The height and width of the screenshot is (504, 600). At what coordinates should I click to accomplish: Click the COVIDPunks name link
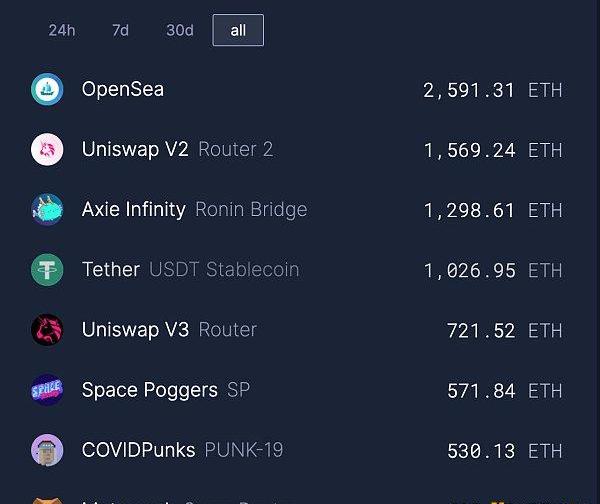tap(138, 450)
